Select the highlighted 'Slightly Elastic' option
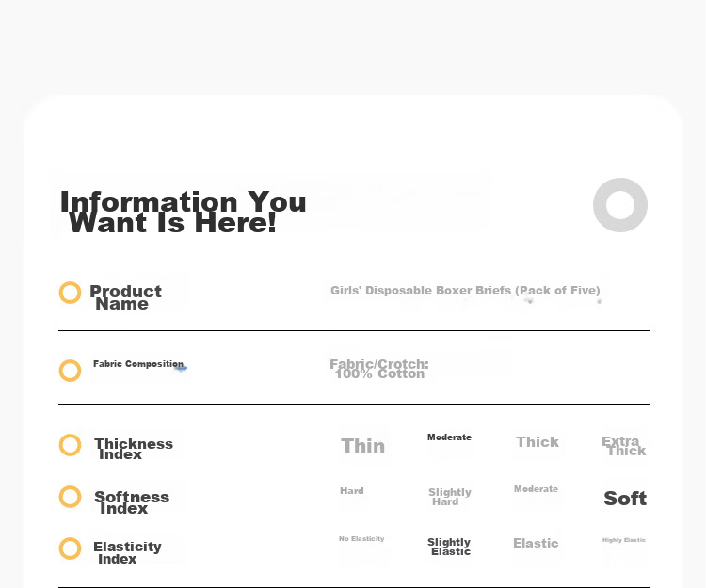The height and width of the screenshot is (588, 706). tap(449, 547)
